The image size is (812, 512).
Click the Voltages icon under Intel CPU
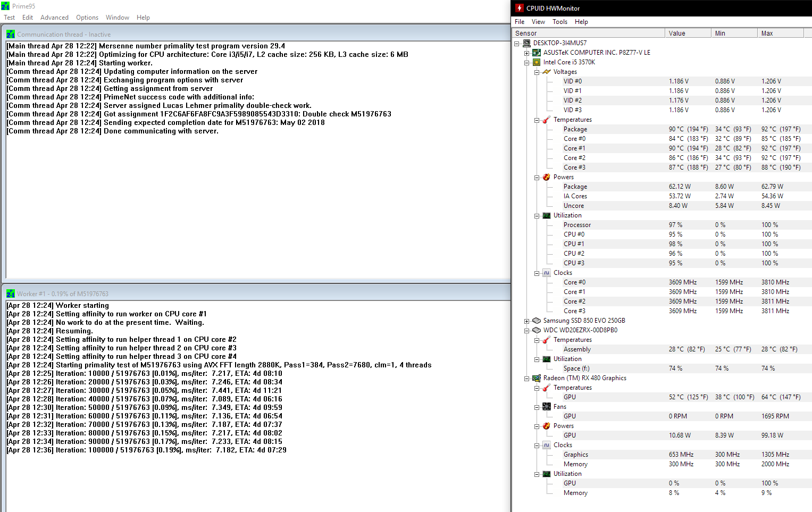[x=547, y=72]
